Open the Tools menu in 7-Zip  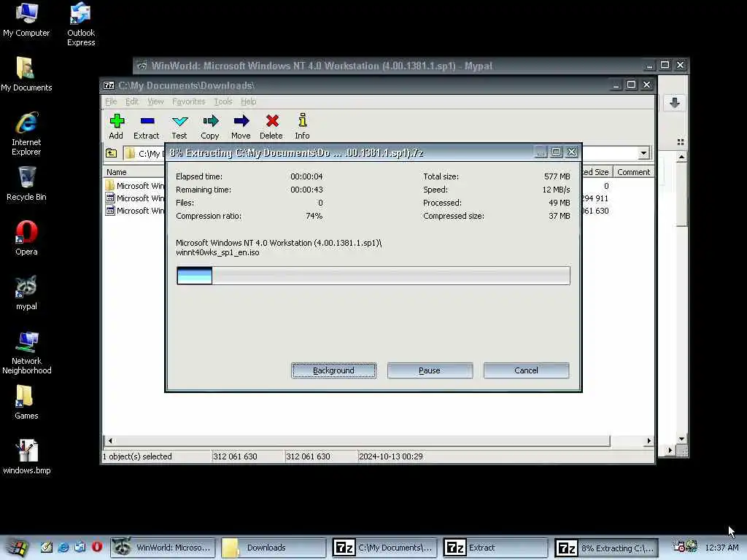pyautogui.click(x=223, y=101)
